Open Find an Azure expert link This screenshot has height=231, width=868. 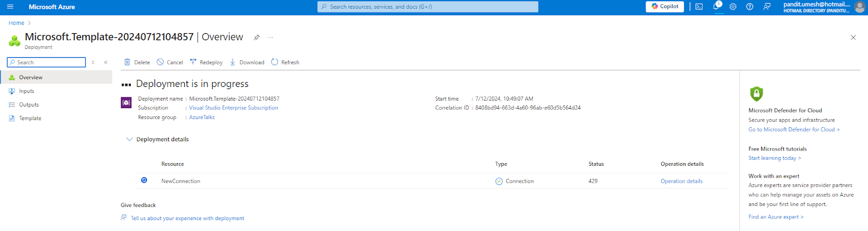tap(776, 217)
